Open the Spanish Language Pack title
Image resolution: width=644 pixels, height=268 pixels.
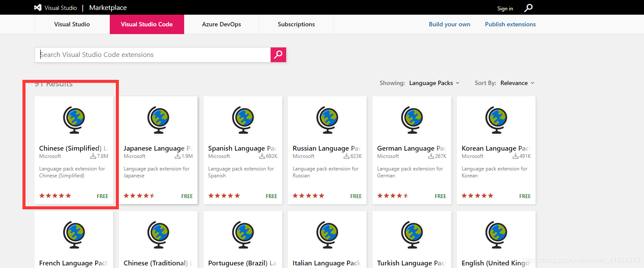tap(243, 148)
